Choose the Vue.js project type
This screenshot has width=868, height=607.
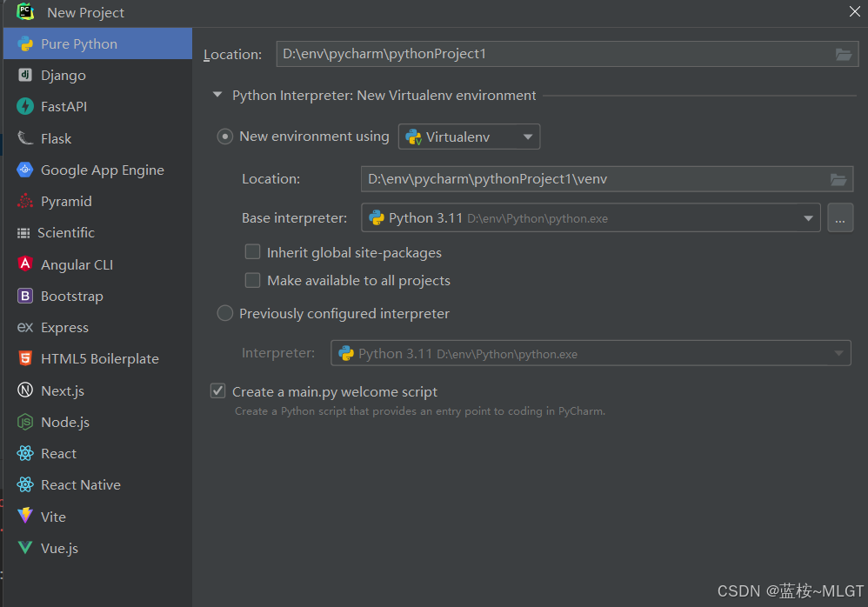point(97,548)
